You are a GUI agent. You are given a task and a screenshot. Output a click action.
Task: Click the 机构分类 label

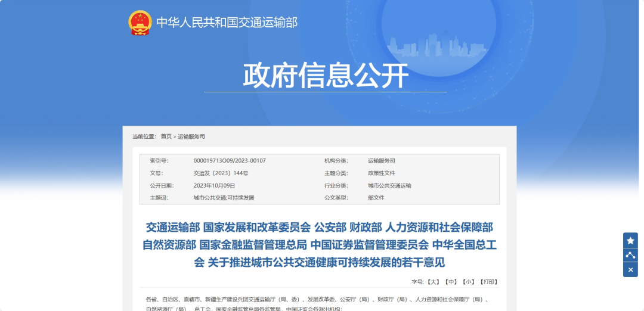point(336,161)
